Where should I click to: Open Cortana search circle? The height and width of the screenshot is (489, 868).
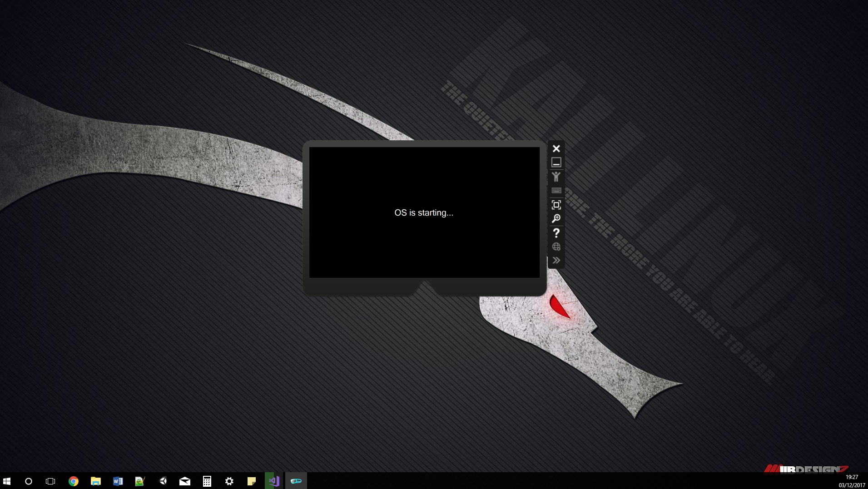(29, 481)
